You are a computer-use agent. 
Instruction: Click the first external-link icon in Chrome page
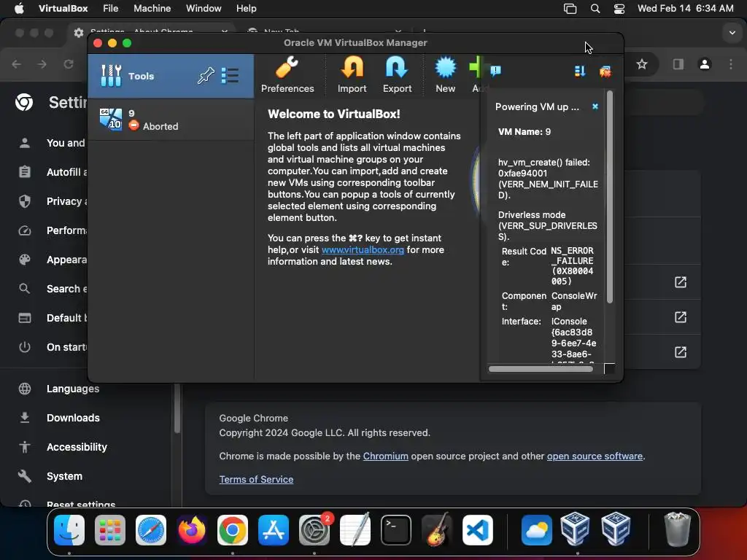coord(681,282)
